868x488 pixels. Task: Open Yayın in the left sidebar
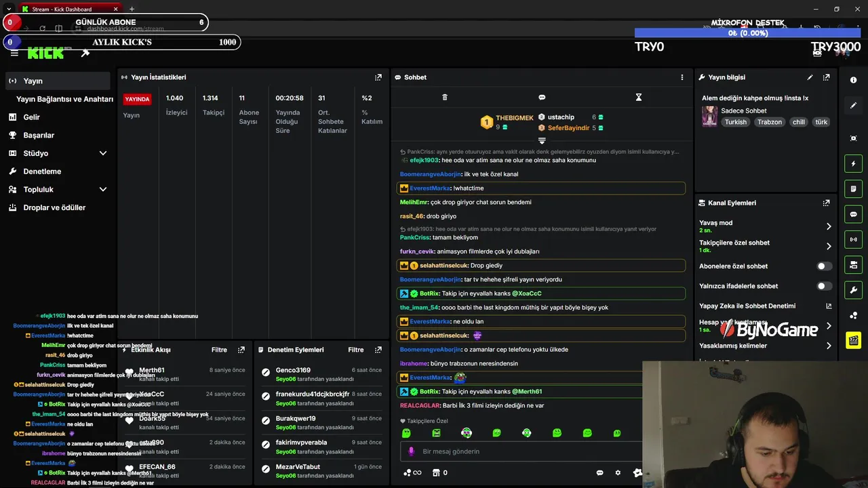(57, 81)
